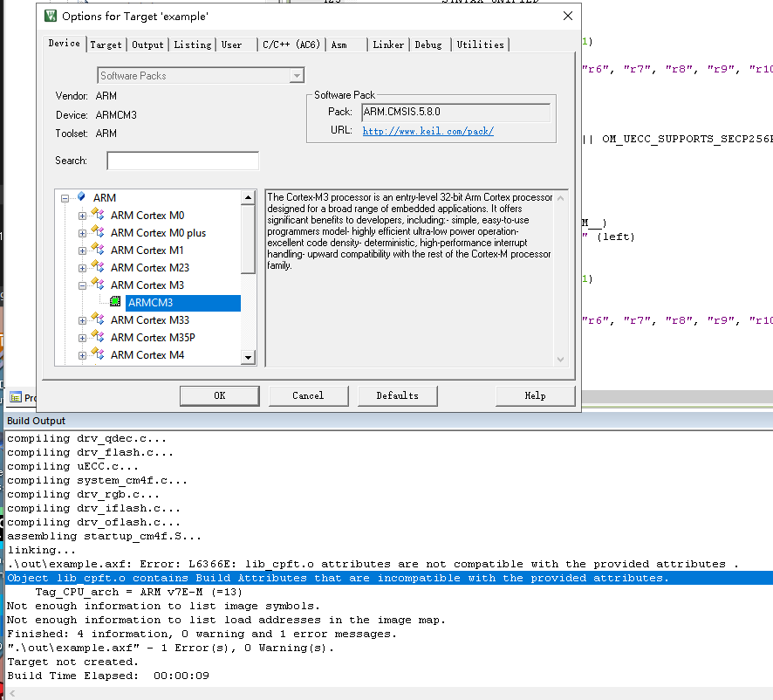Click the Project tab icon behind dialog
The width and height of the screenshot is (773, 700).
(x=16, y=397)
